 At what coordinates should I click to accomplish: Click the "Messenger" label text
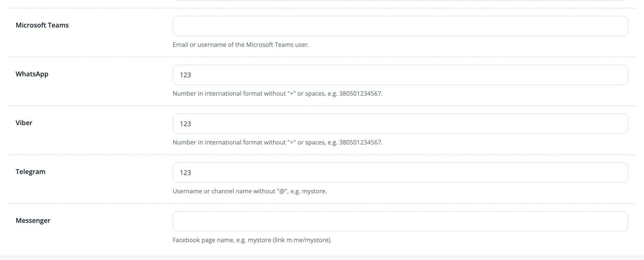(x=33, y=220)
